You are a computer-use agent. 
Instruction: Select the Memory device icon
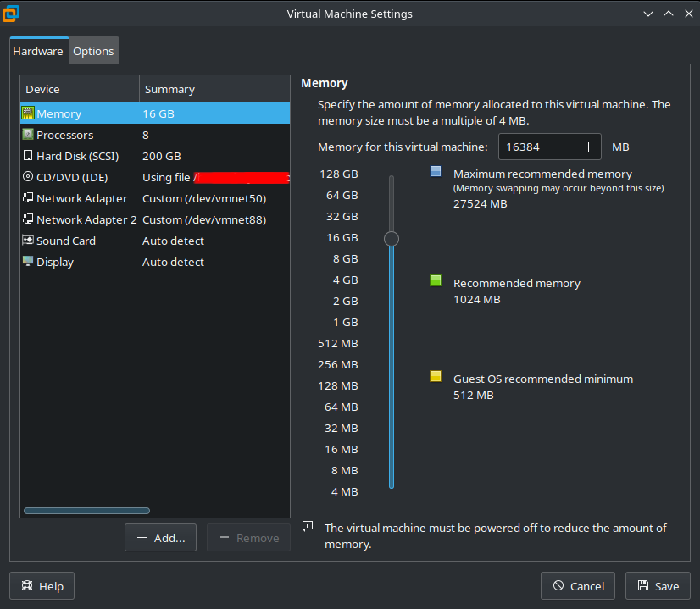[x=27, y=113]
